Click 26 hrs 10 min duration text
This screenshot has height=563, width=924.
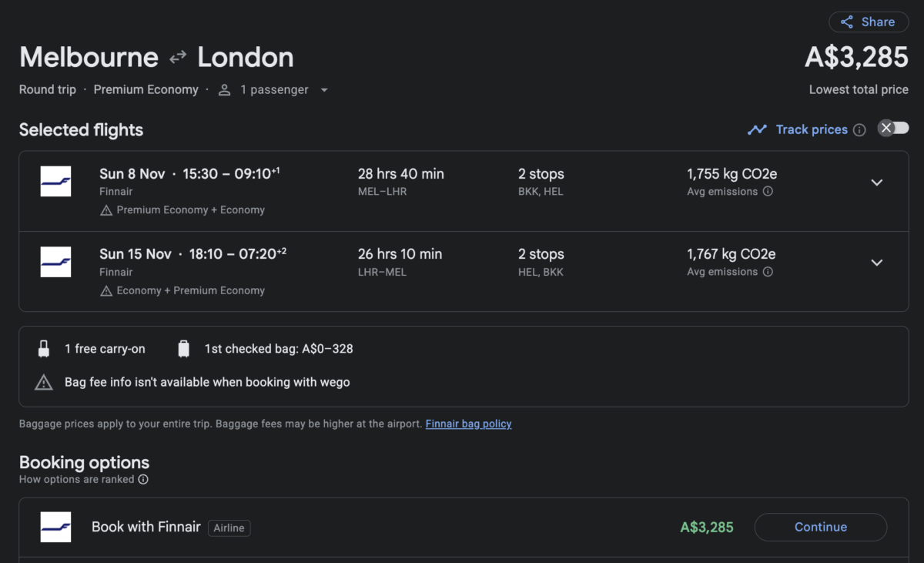(x=400, y=254)
